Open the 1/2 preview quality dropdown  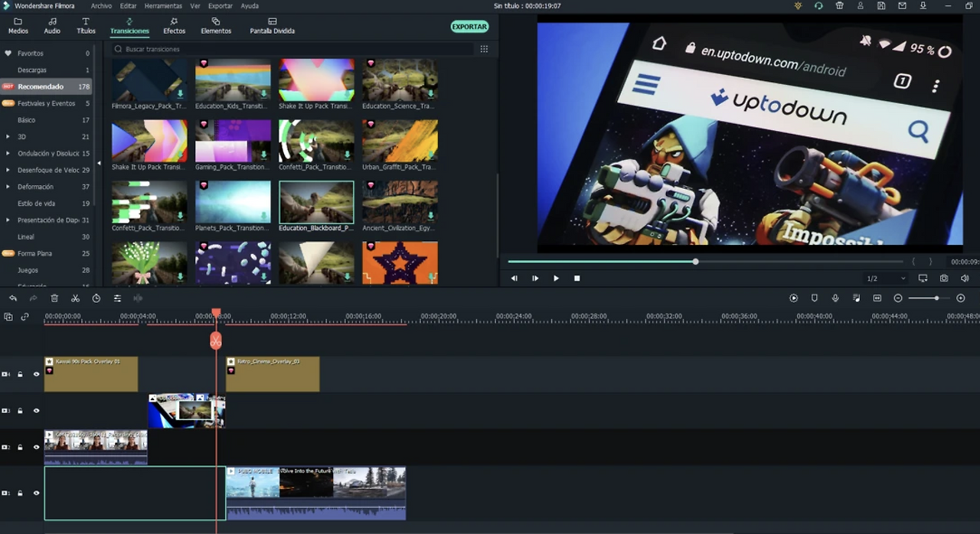tap(886, 278)
